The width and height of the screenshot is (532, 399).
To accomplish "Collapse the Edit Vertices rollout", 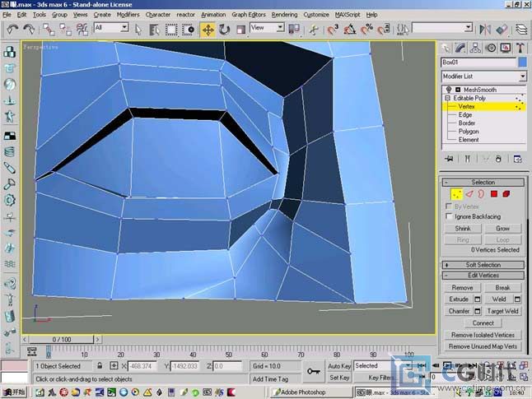I will (483, 276).
